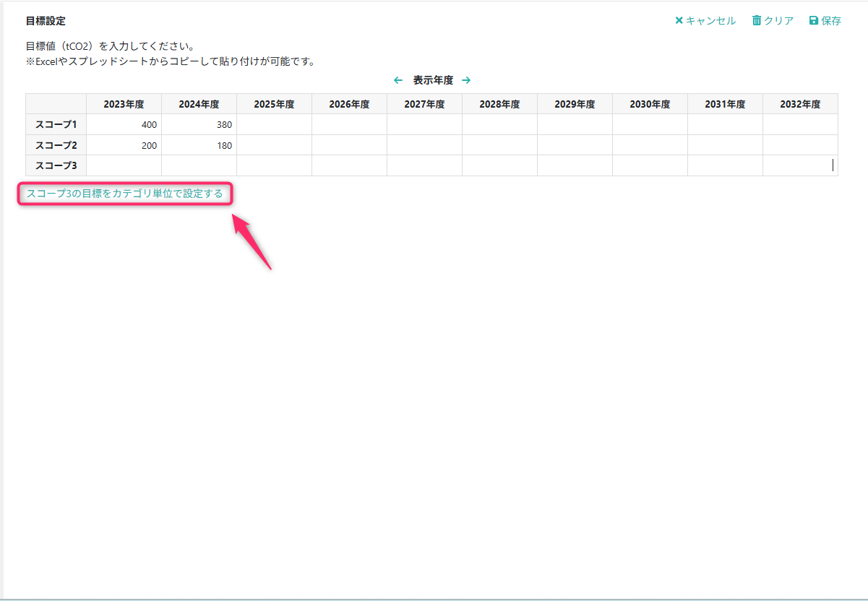The image size is (868, 601).
Task: Open スコープ3の目標をカテゴリ単位で設定する link
Action: 124,194
